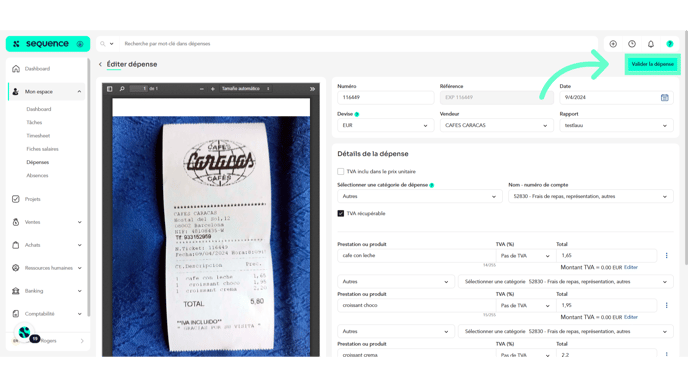
Task: Click the 1,95 total field
Action: (606, 305)
